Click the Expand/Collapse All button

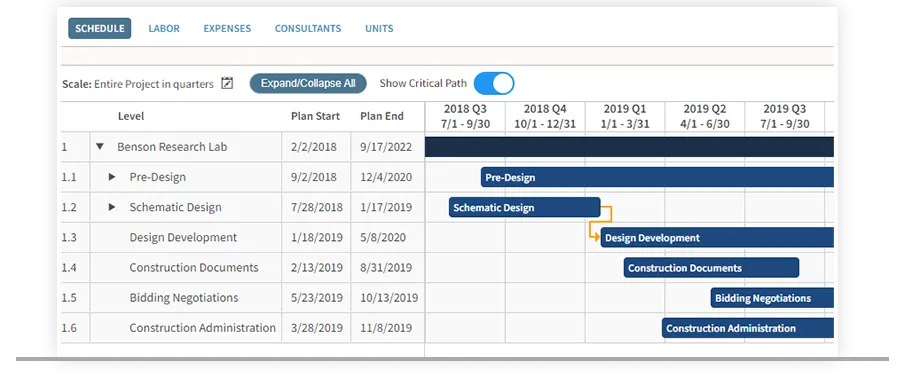(x=308, y=83)
